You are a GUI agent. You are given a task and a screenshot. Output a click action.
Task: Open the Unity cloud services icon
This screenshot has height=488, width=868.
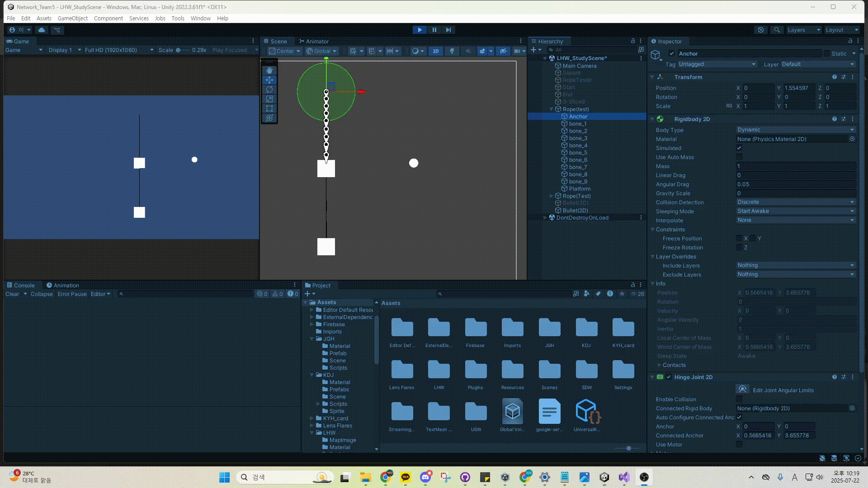click(42, 30)
